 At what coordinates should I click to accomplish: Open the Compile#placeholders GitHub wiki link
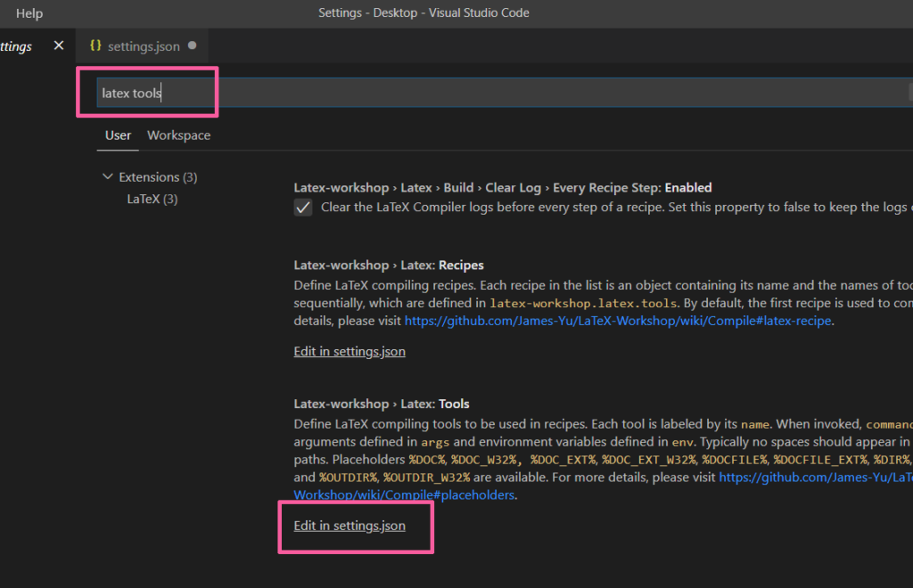(x=604, y=486)
